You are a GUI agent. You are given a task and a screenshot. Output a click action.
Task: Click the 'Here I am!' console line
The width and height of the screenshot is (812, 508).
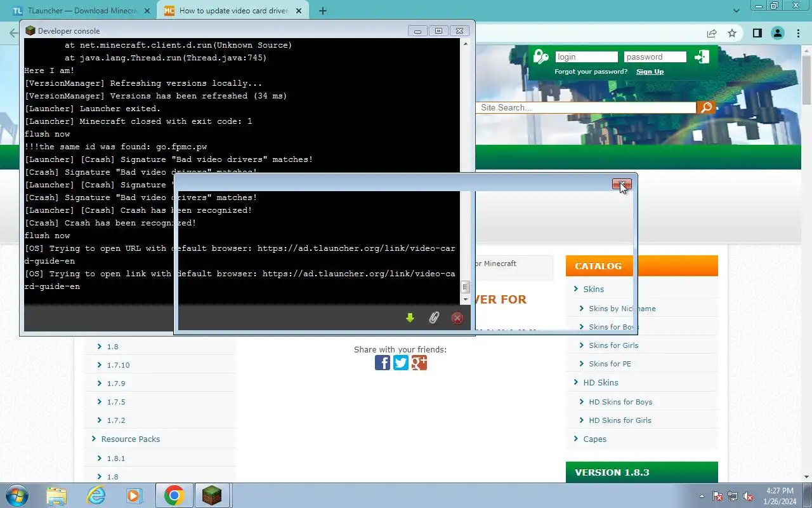click(x=49, y=70)
